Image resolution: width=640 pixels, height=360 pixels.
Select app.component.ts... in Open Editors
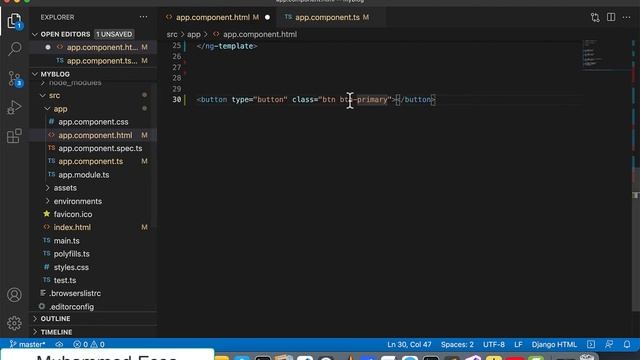pyautogui.click(x=102, y=61)
